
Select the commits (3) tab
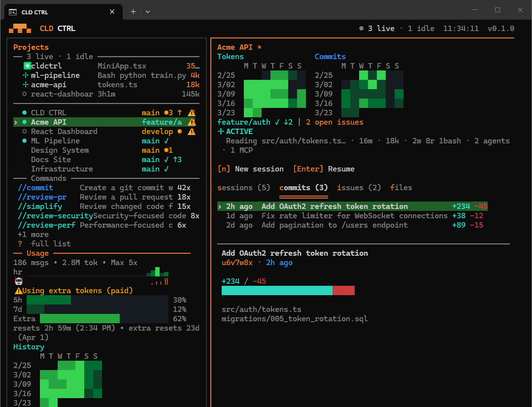pyautogui.click(x=303, y=188)
